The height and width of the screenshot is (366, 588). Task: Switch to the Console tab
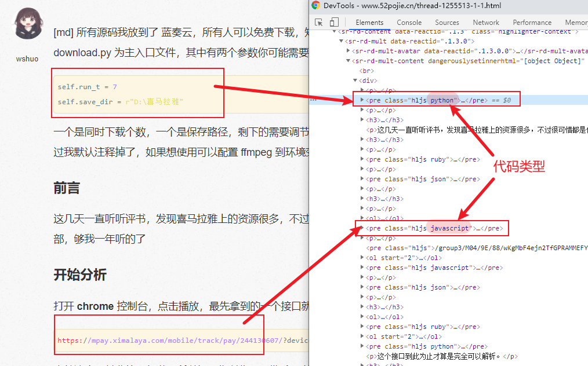[409, 23]
